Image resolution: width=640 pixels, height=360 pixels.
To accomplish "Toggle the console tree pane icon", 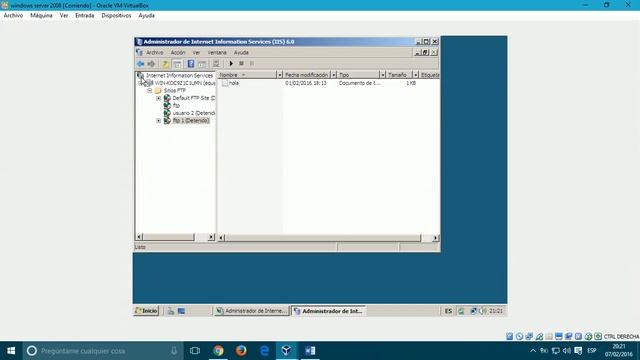I will click(177, 64).
